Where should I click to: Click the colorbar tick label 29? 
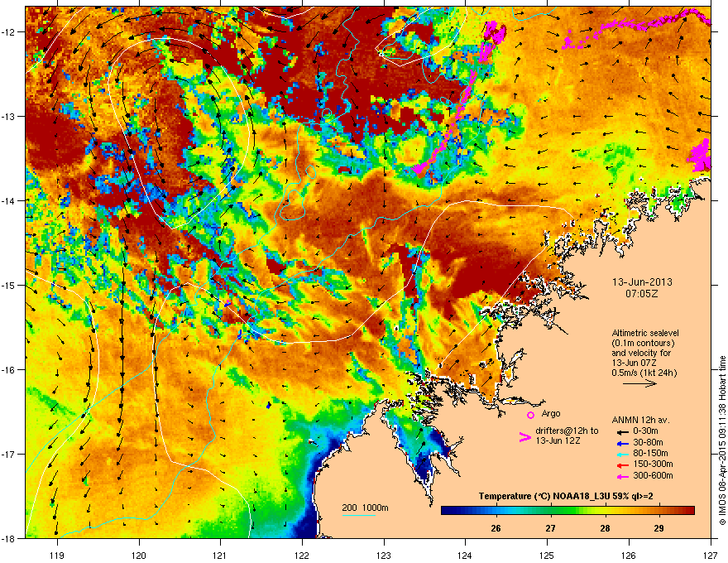659,528
